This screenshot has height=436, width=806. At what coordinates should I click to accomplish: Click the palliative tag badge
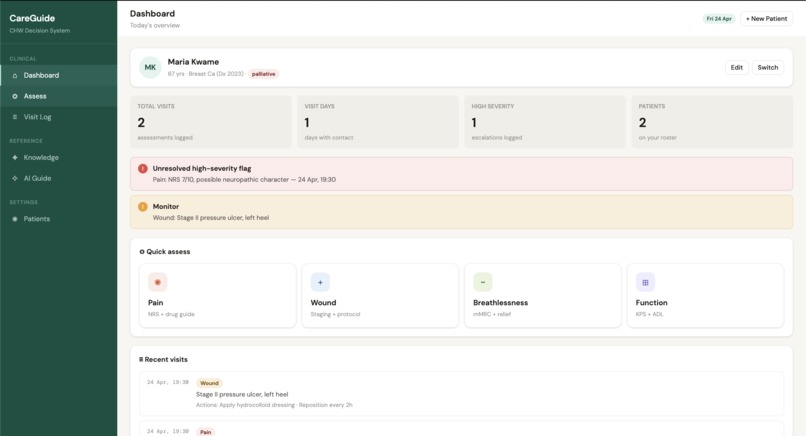pyautogui.click(x=263, y=74)
